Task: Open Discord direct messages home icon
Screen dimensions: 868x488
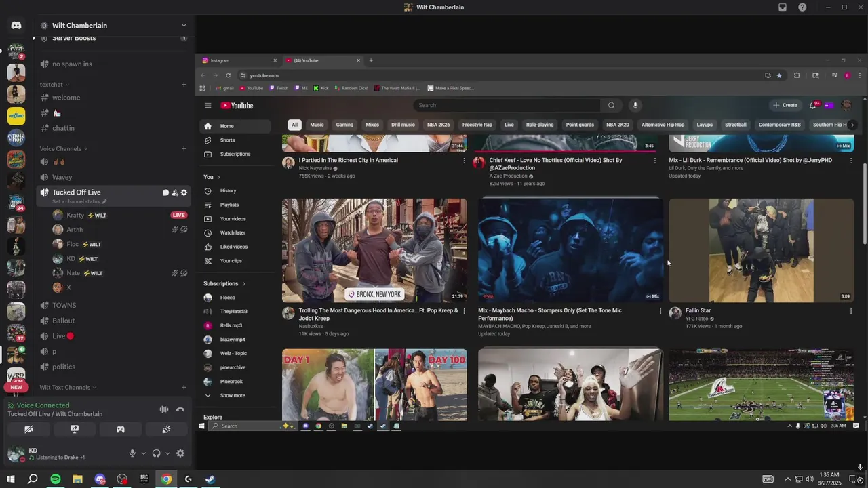Action: (16, 26)
